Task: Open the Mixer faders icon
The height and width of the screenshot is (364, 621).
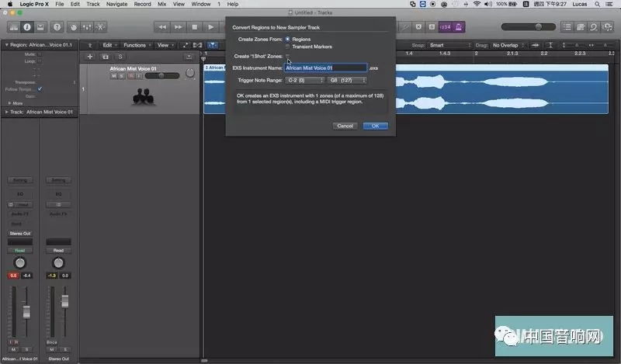Action: [x=87, y=27]
